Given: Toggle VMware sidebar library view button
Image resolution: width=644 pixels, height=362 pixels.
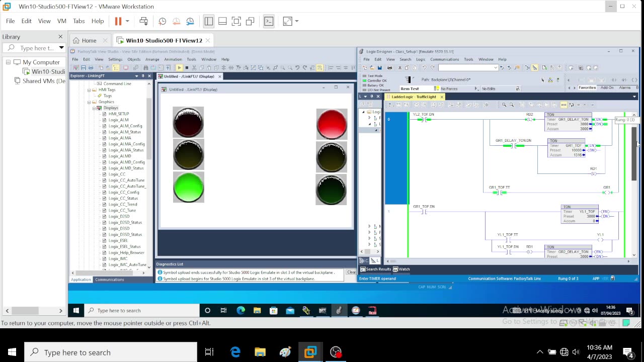Looking at the screenshot, I should (208, 21).
